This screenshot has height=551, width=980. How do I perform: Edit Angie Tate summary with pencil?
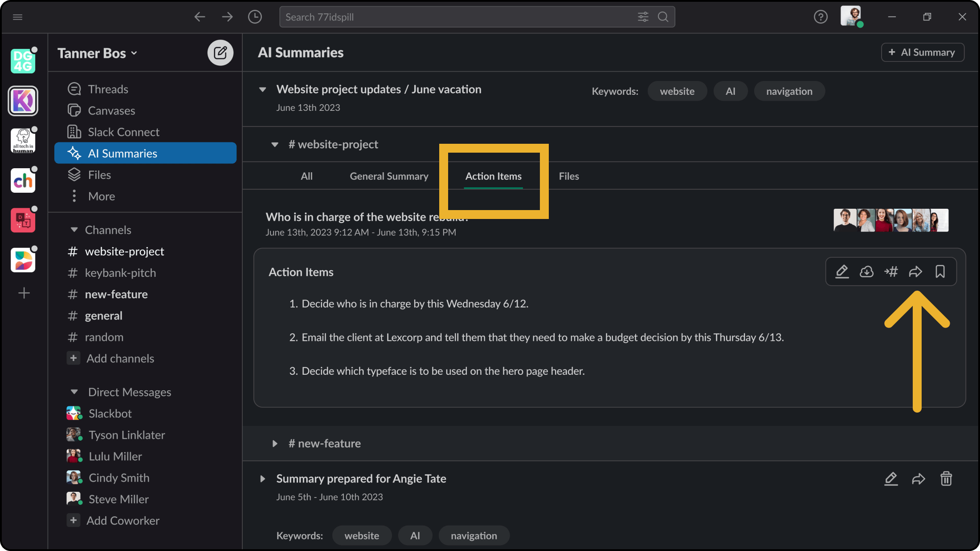click(x=891, y=479)
